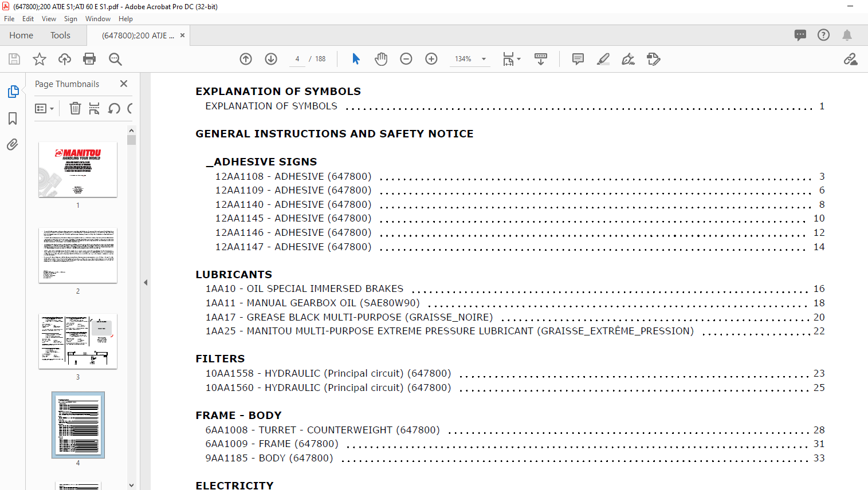Select the page 4 thumbnail
This screenshot has height=490, width=868.
click(78, 425)
